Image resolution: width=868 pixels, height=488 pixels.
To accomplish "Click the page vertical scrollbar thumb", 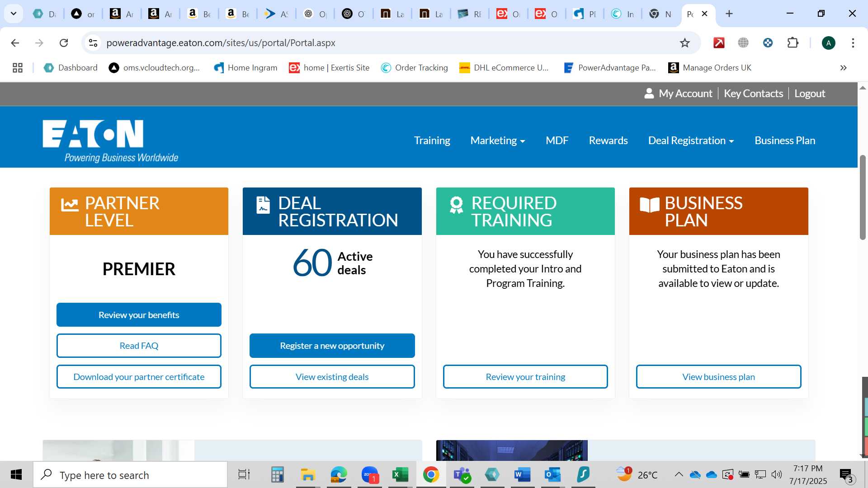I will tap(863, 197).
